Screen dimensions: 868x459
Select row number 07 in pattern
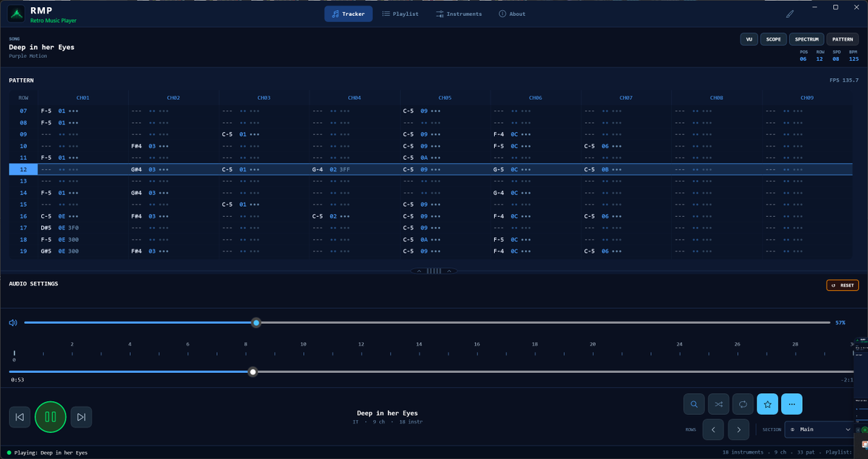coord(23,111)
